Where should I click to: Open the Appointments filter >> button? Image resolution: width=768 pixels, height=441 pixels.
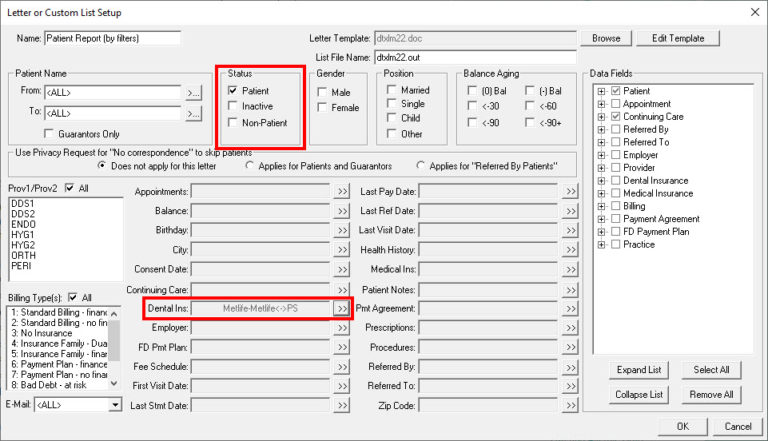(342, 191)
